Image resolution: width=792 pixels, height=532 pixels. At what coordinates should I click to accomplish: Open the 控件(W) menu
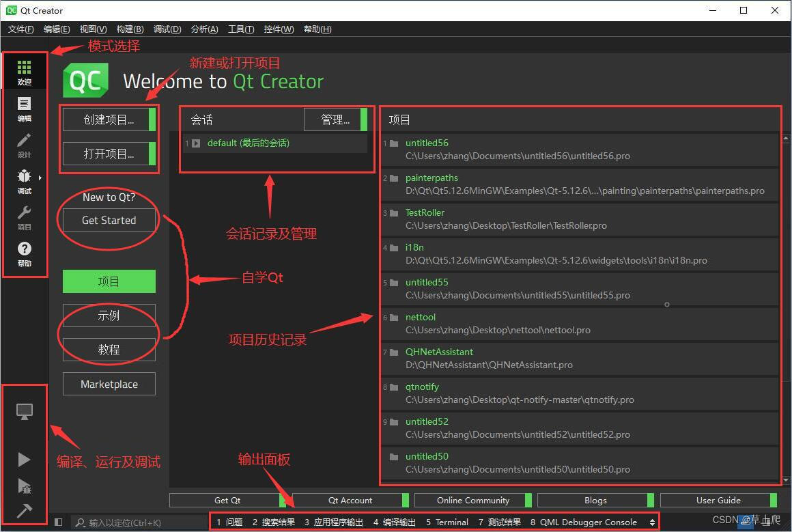(279, 29)
